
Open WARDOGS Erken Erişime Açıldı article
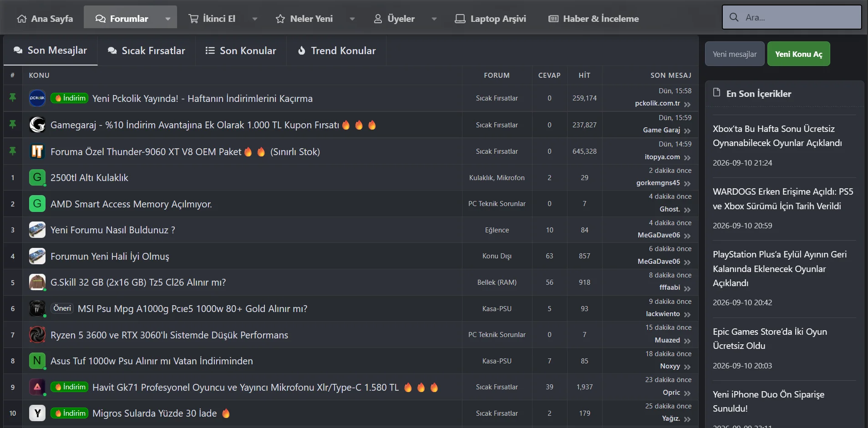click(x=783, y=199)
